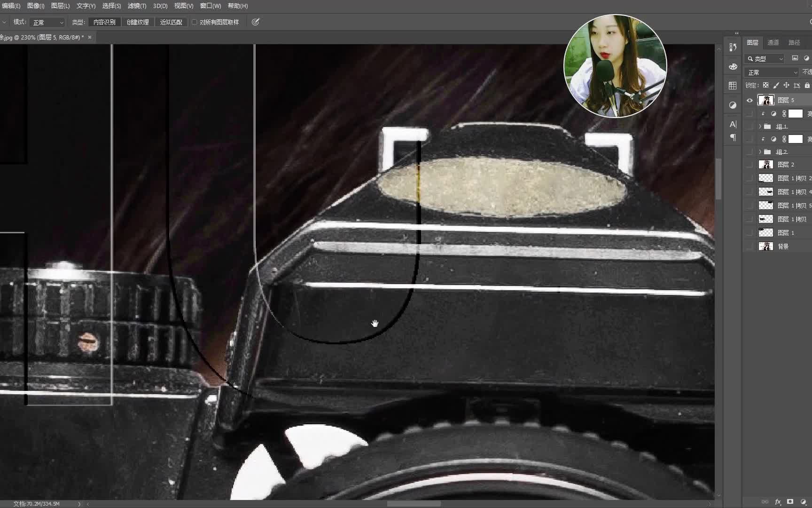
Task: Open the Adjustments panel icon
Action: (x=733, y=105)
